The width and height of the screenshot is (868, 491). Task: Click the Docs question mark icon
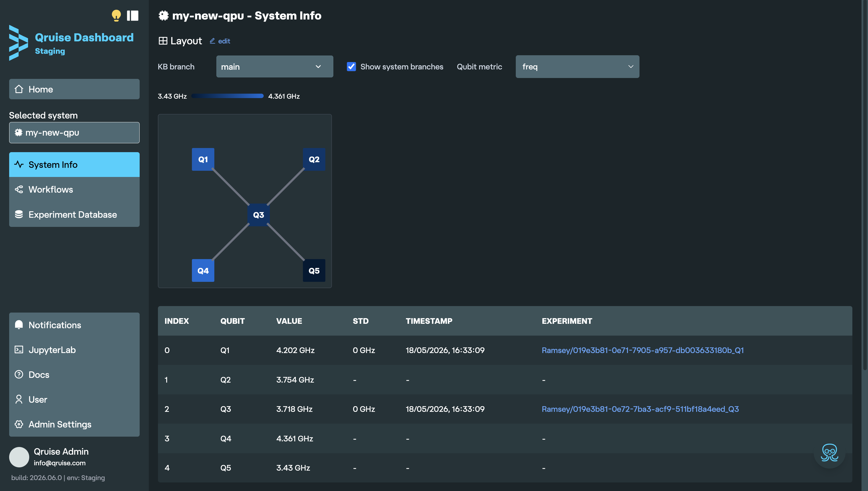tap(19, 374)
